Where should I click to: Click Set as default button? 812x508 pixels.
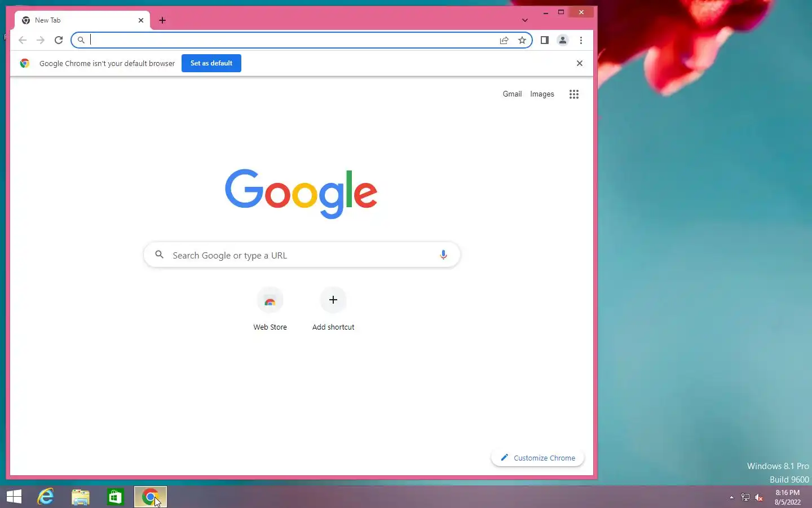click(211, 63)
